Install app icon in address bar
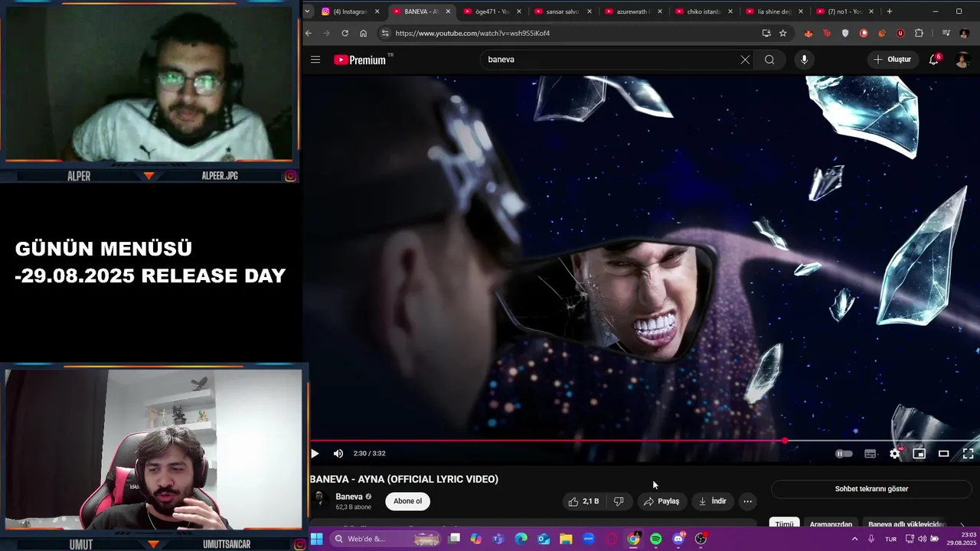 pyautogui.click(x=766, y=33)
